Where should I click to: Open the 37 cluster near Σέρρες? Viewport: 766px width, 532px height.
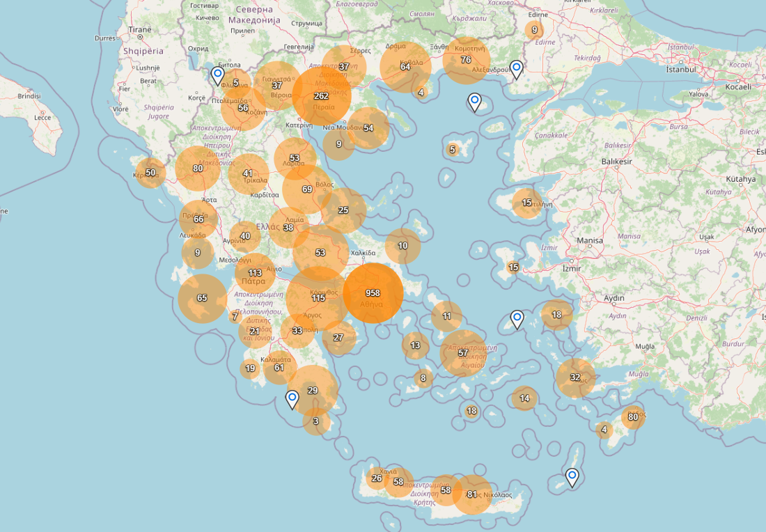pos(344,67)
